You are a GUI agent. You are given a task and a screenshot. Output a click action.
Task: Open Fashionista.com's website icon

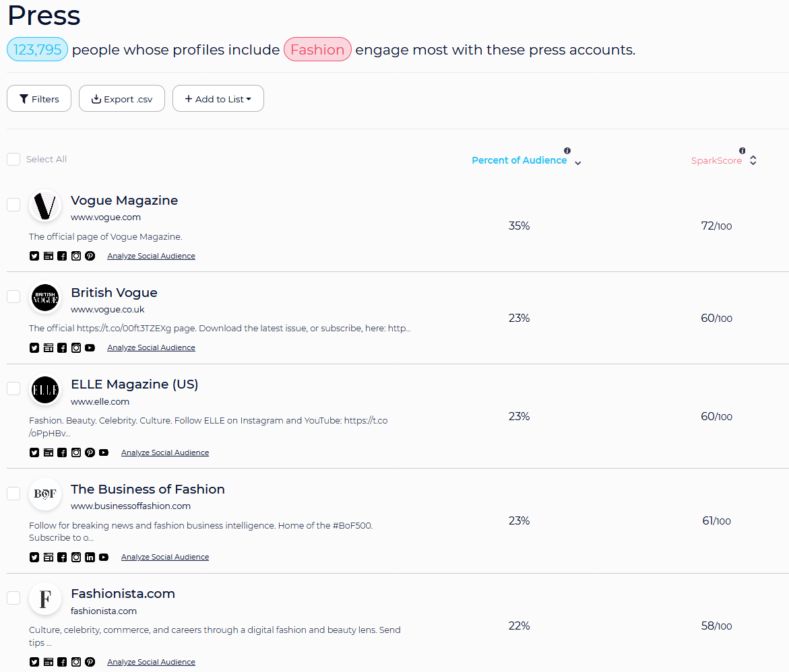coord(49,662)
